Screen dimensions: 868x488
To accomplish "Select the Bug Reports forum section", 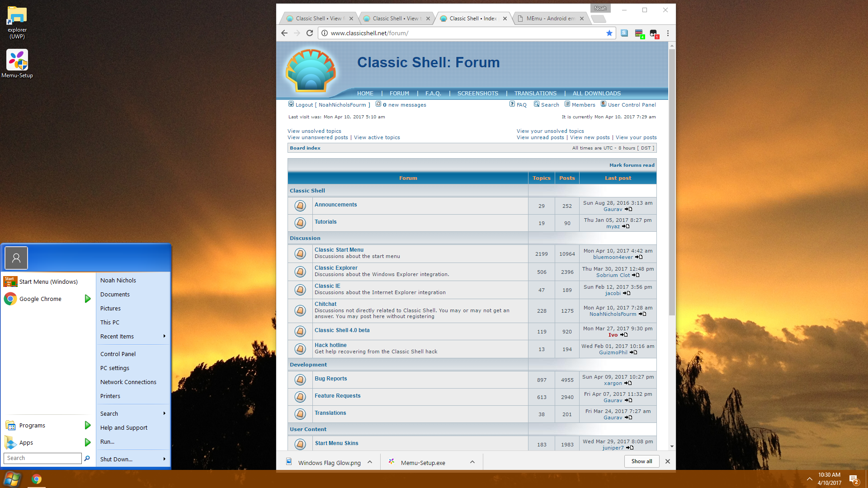I will pos(331,378).
